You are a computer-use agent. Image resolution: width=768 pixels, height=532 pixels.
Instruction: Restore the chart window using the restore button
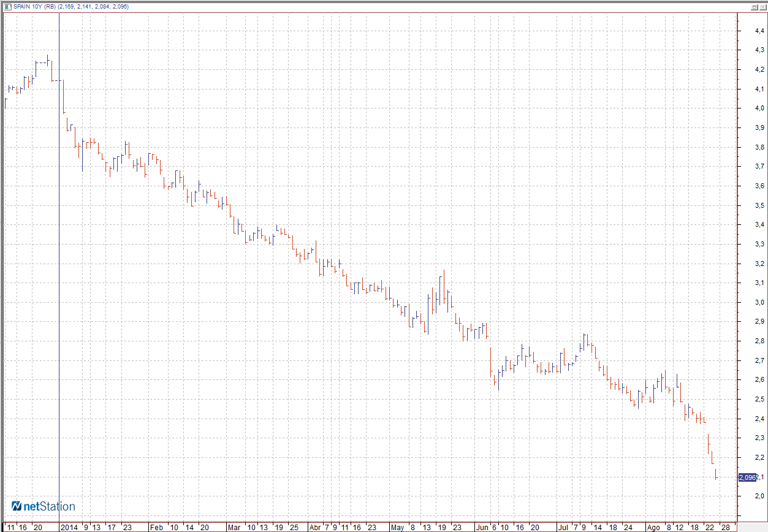tap(755, 6)
